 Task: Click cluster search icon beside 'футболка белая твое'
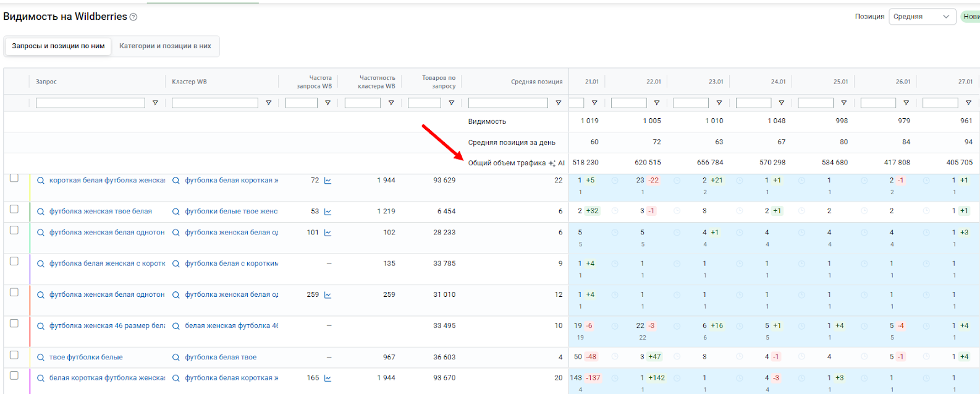tap(176, 358)
